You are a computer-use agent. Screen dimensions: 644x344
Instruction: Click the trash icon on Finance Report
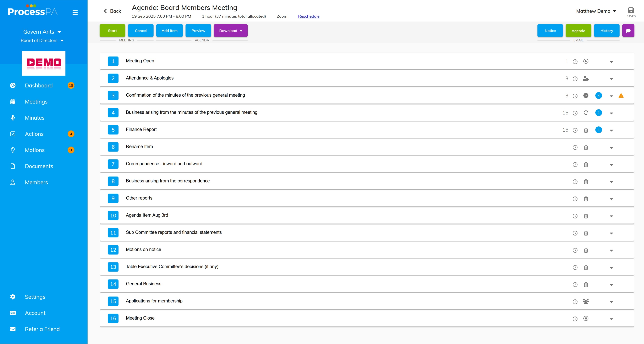click(585, 130)
